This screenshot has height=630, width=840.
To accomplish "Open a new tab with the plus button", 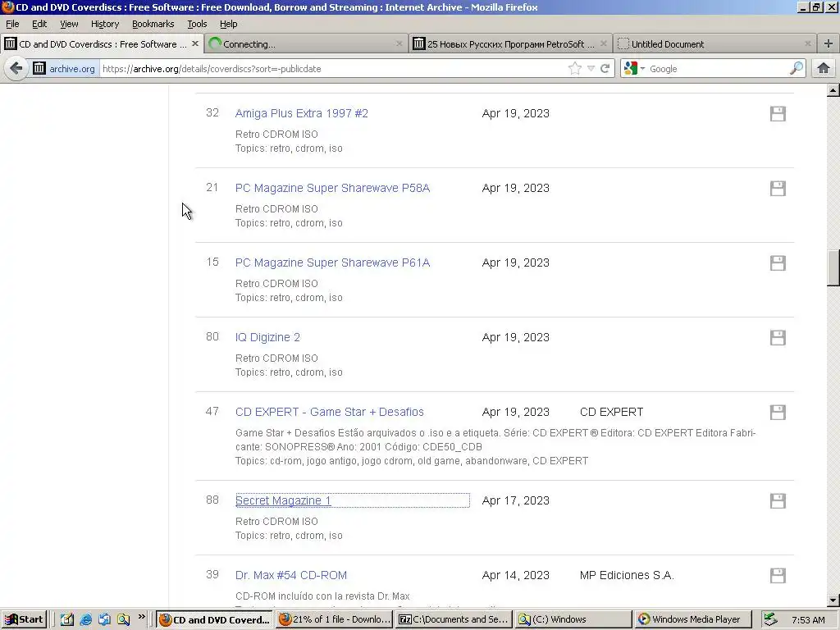I will 829,44.
